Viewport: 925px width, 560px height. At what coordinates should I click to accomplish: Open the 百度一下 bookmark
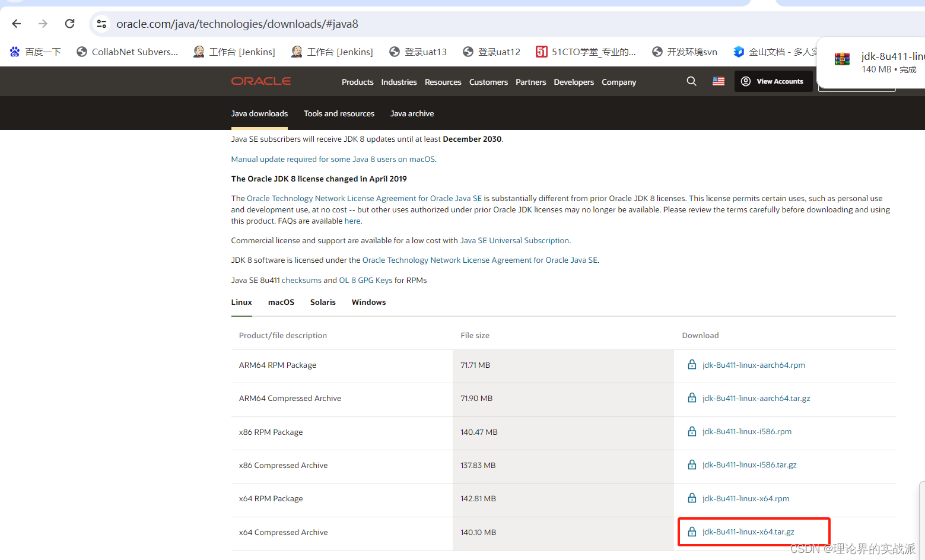[x=36, y=52]
